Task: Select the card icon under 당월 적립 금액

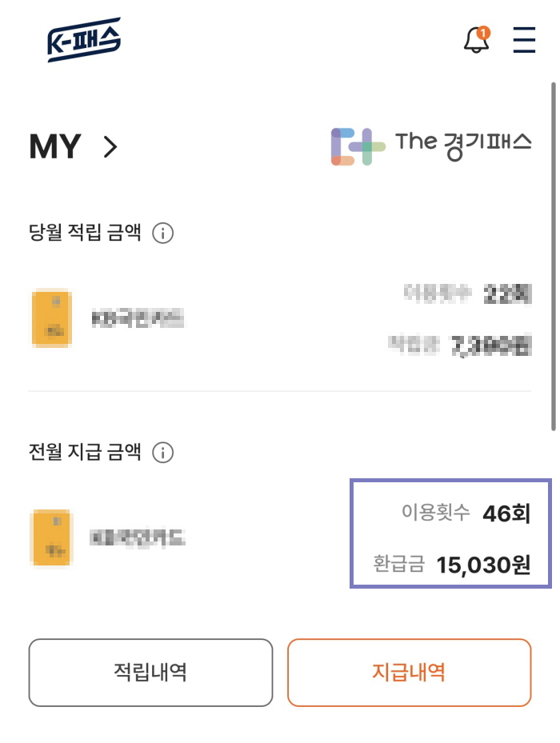Action: [x=52, y=318]
